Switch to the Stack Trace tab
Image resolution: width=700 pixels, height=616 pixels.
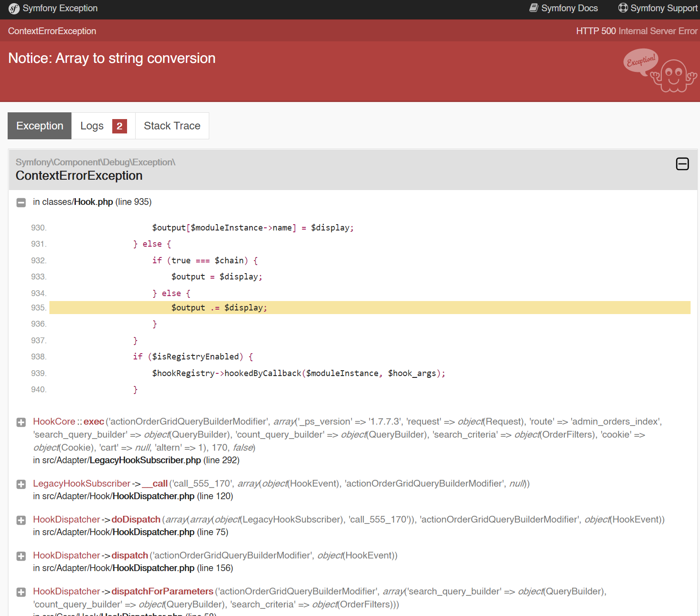[172, 126]
